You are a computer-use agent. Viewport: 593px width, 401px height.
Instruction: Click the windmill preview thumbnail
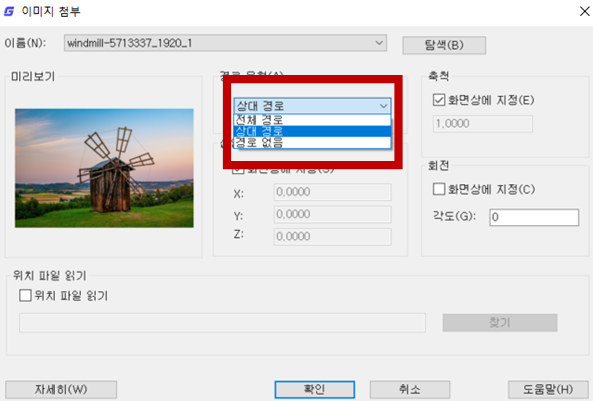click(104, 168)
